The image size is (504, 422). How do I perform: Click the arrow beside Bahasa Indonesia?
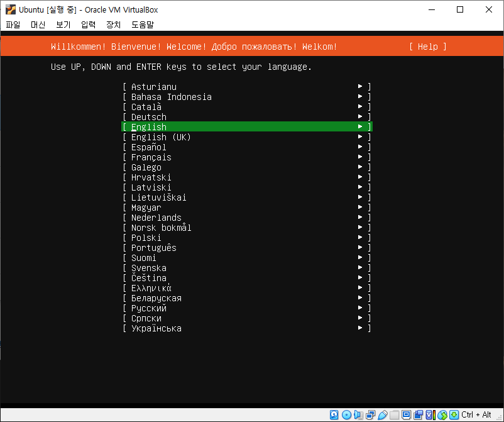point(360,96)
